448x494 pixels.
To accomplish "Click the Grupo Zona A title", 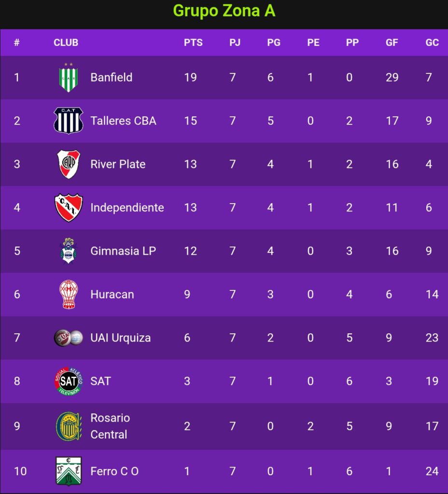I will coord(224,11).
